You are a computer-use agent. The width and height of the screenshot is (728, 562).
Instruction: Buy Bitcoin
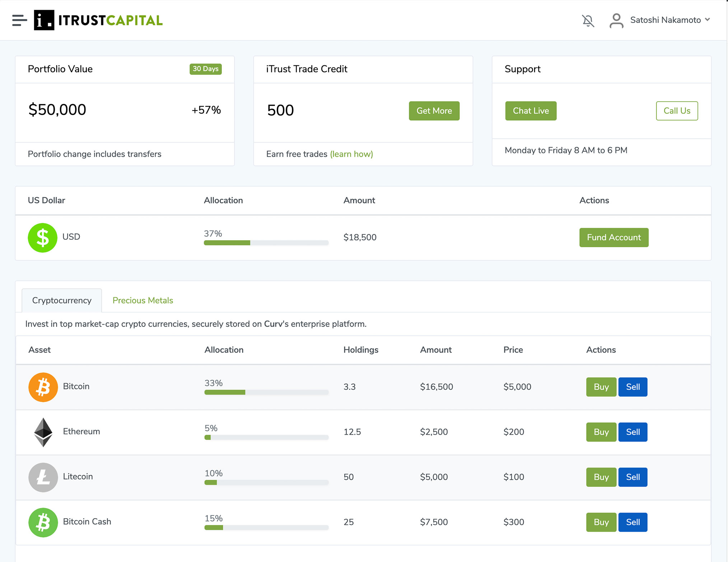pyautogui.click(x=601, y=387)
